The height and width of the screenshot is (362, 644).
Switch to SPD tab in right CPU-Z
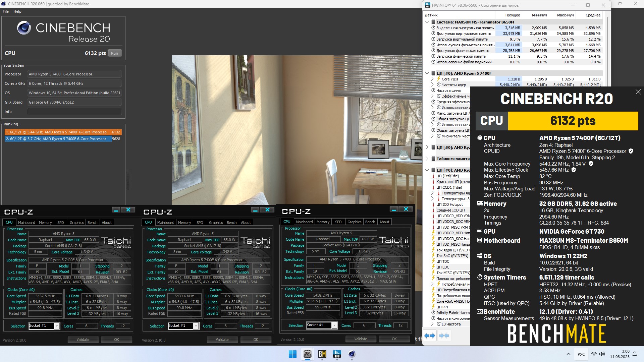pos(338,222)
